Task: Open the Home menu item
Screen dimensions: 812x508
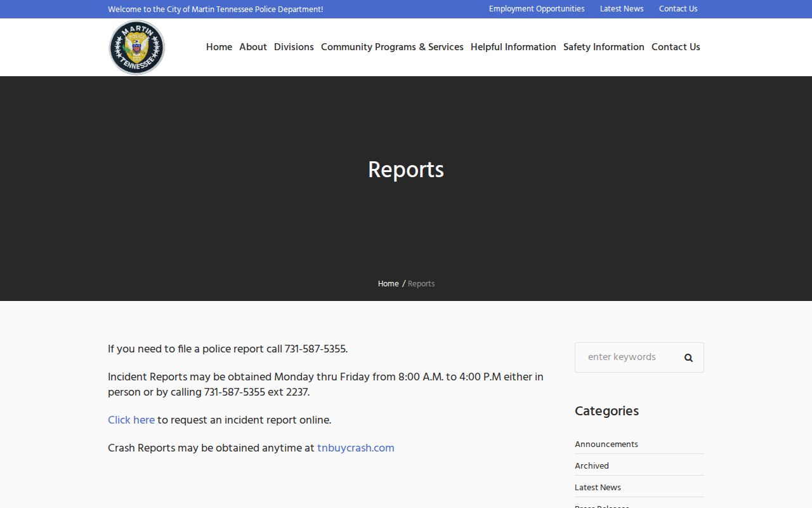Action: pyautogui.click(x=219, y=47)
